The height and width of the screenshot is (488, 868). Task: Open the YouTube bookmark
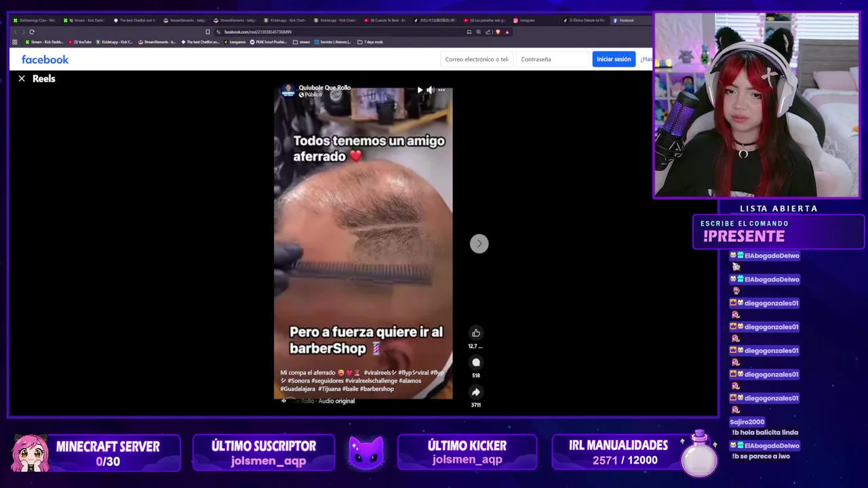[81, 42]
